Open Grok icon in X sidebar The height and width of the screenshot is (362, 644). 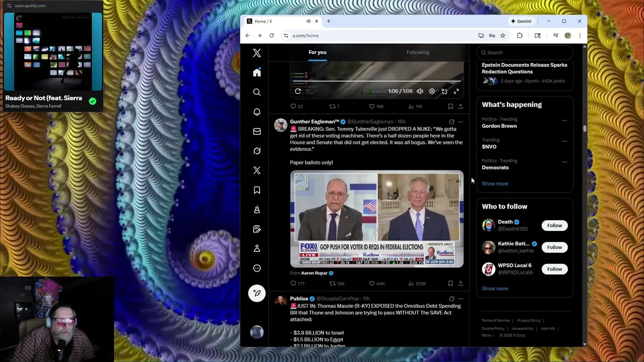257,151
